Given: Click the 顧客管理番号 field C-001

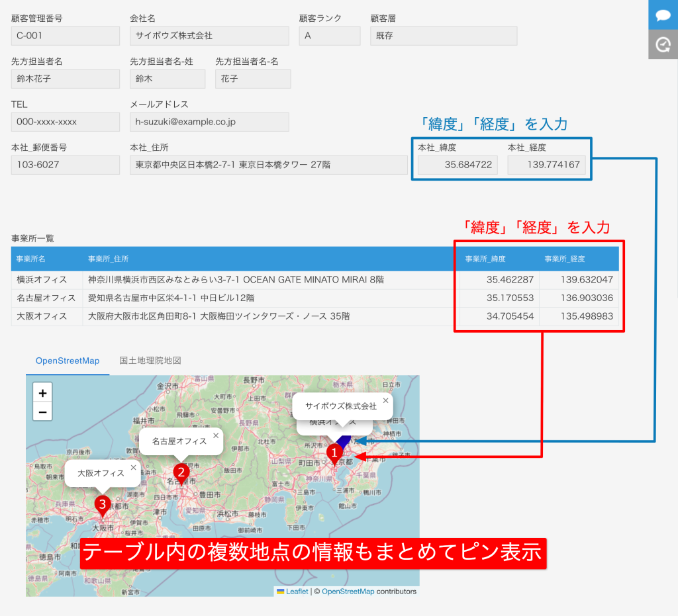Looking at the screenshot, I should [x=66, y=36].
